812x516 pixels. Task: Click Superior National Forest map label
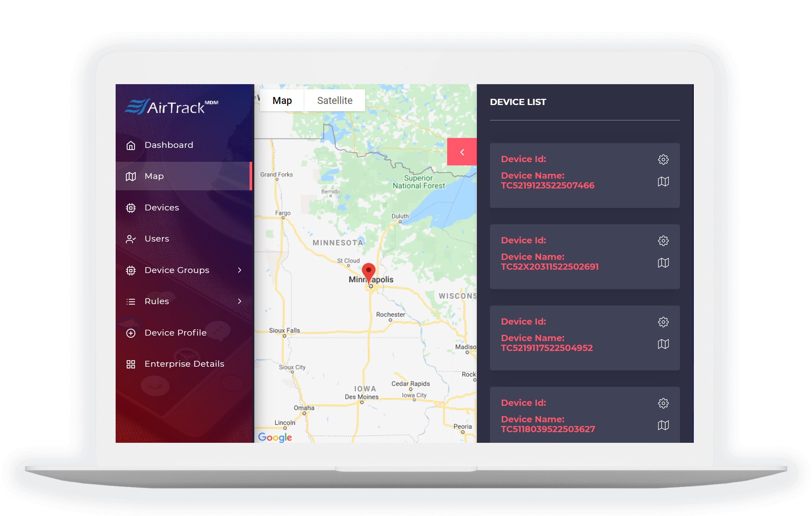(419, 182)
